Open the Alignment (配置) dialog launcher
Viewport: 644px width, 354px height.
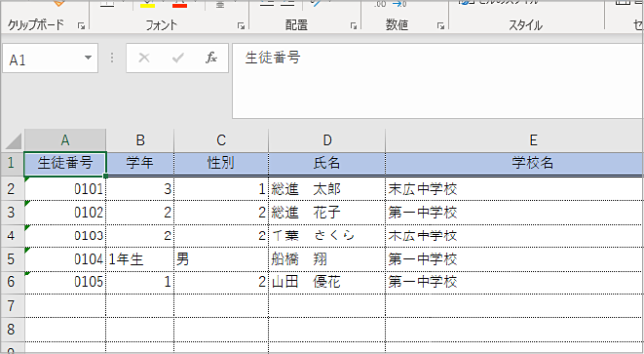click(354, 26)
